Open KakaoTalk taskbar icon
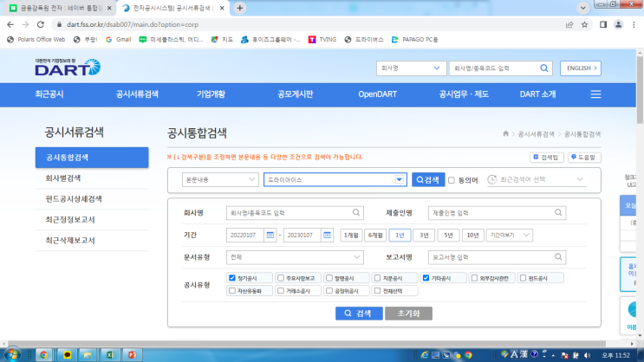The width and height of the screenshot is (644, 362). point(67,354)
